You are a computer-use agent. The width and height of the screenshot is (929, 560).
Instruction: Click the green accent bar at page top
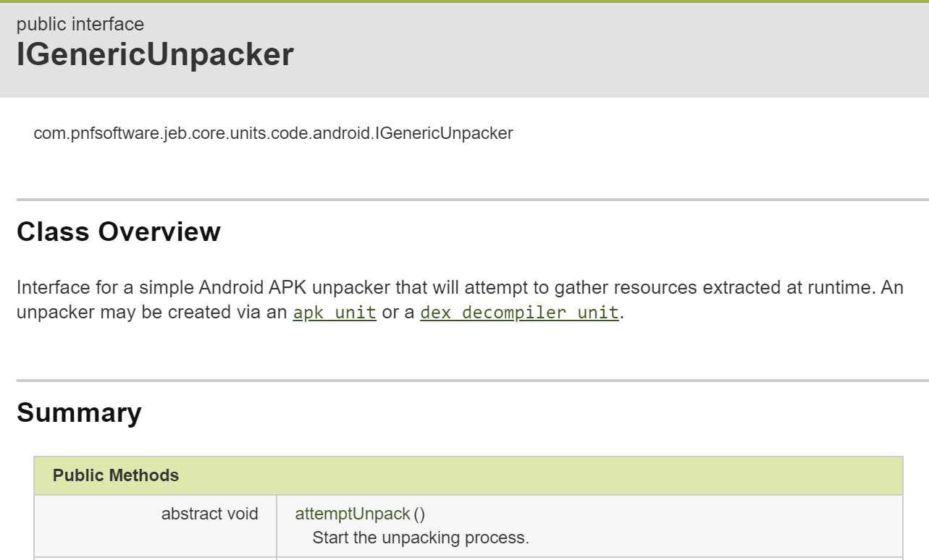pyautogui.click(x=464, y=1)
